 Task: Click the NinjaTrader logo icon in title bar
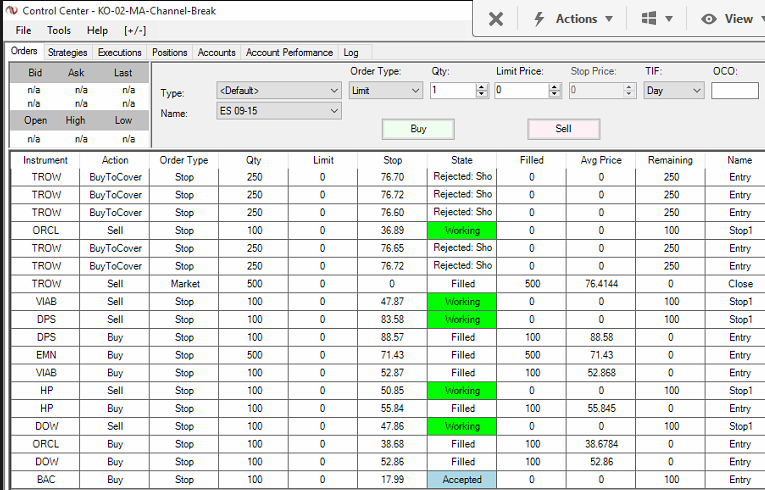(x=12, y=10)
